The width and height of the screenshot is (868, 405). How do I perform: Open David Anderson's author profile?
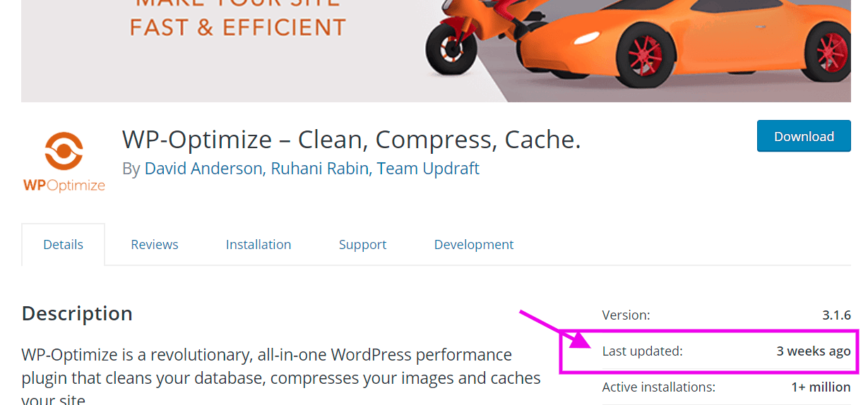pos(202,169)
